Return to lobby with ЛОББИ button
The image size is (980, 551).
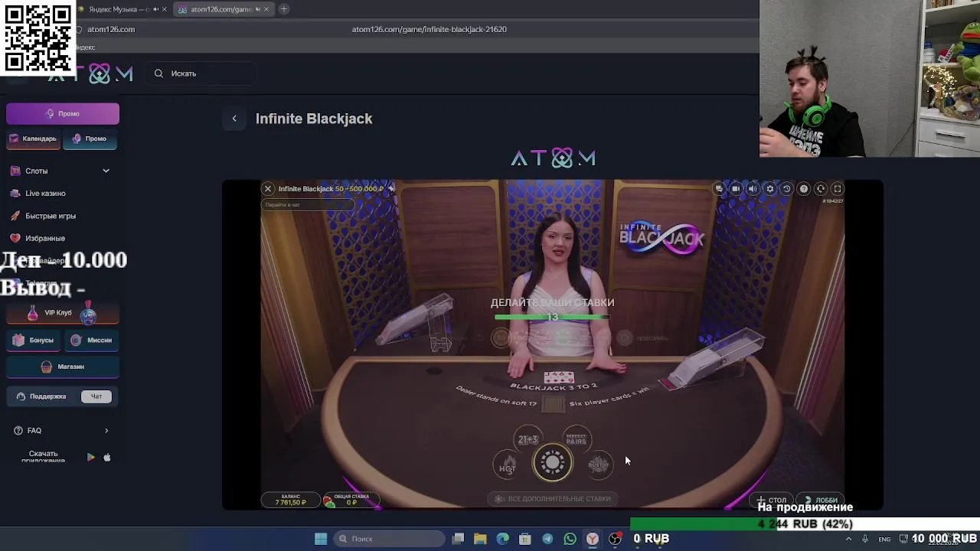(x=821, y=500)
